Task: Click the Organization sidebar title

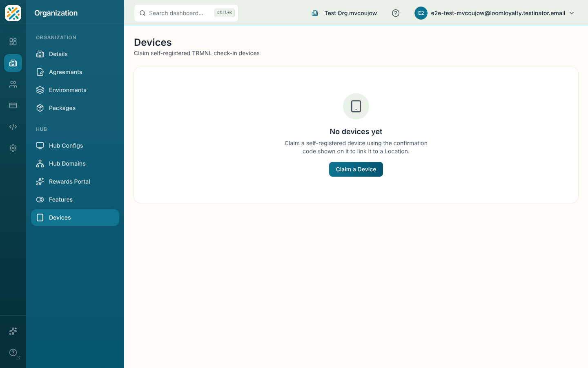Action: pos(56,13)
